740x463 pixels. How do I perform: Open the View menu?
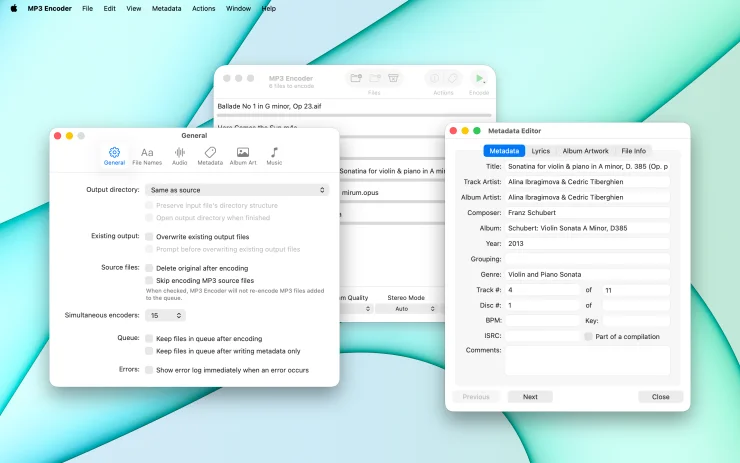[x=134, y=8]
